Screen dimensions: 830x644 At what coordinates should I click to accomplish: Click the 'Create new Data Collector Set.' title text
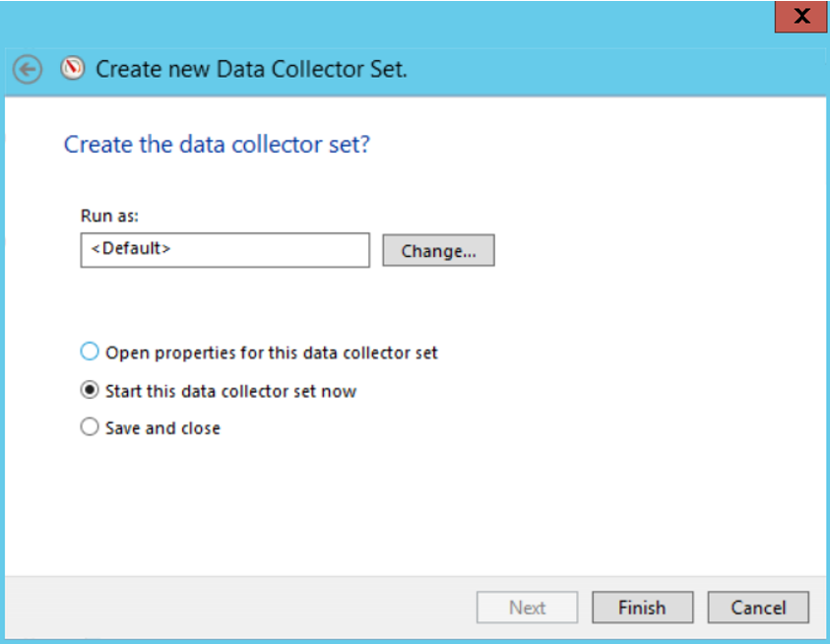(x=251, y=69)
